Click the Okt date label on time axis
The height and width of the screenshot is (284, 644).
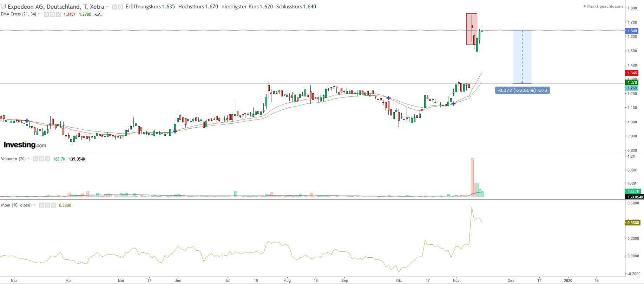399,280
